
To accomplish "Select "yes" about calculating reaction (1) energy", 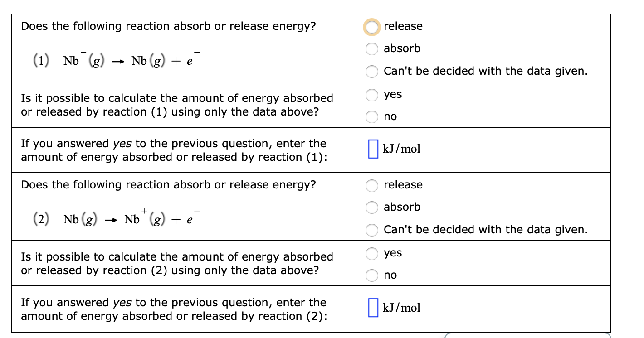I will (x=372, y=95).
